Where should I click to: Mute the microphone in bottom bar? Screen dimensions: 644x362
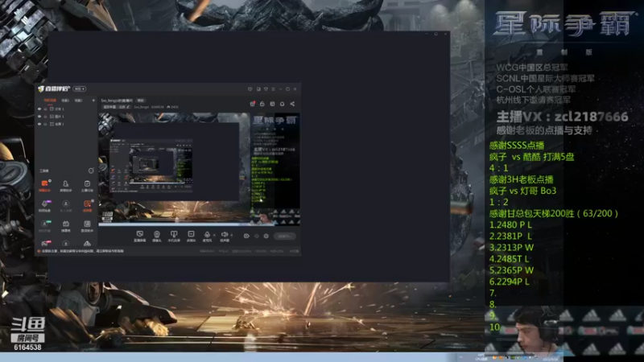(x=207, y=236)
